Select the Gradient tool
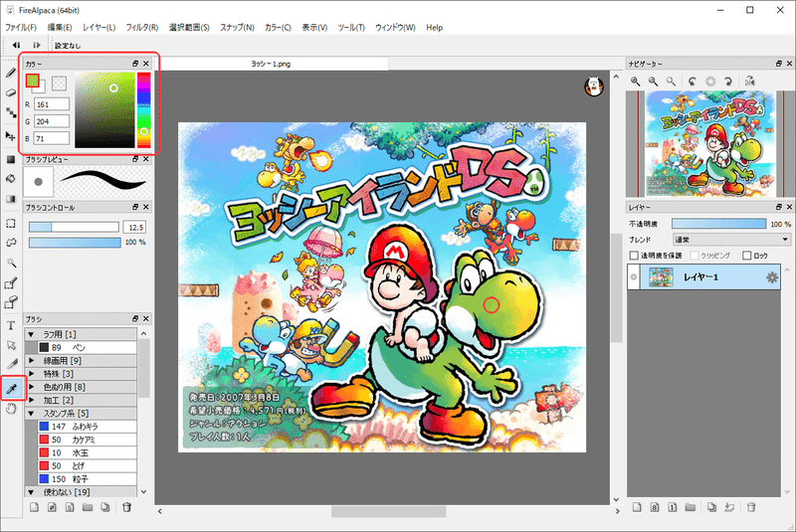This screenshot has height=532, width=796. [11, 199]
